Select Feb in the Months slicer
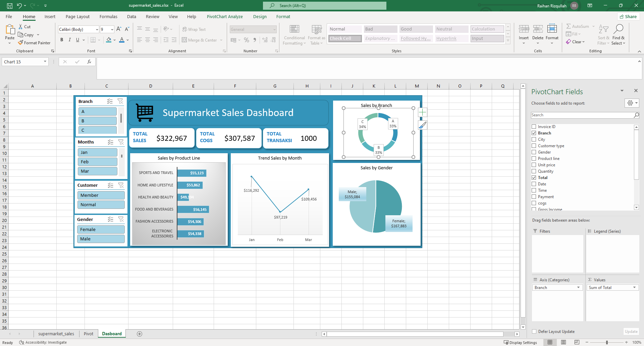Viewport: 644px width, 346px height. pos(97,161)
